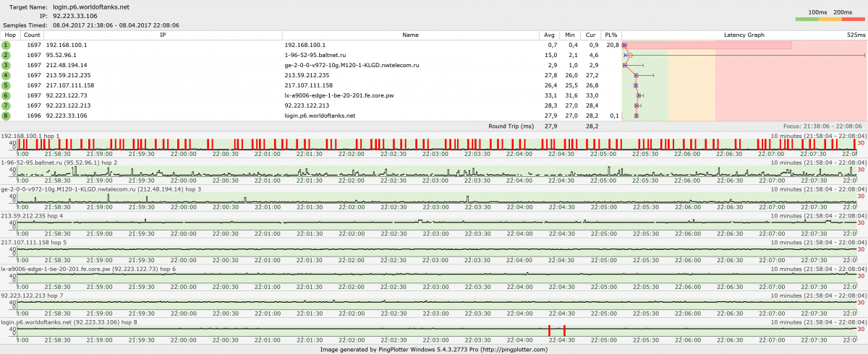Click IP address 92.223.122.73 in table
Viewport: 868px width, 354px height.
[67, 95]
